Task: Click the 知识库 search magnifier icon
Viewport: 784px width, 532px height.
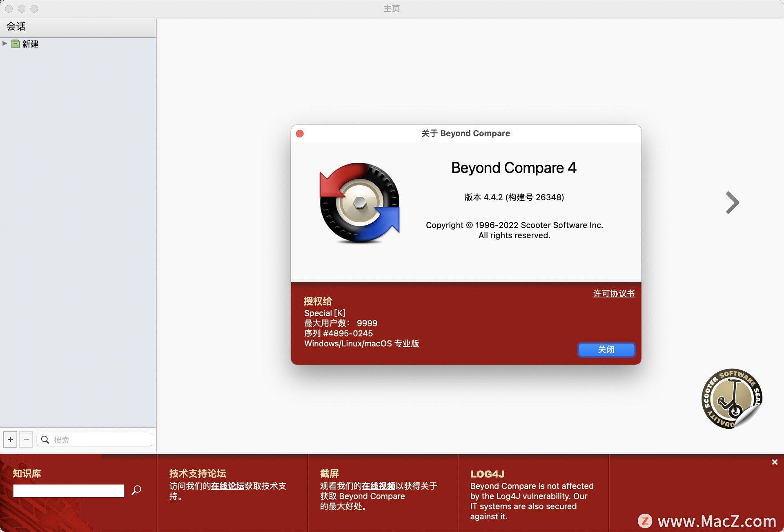Action: [x=136, y=490]
